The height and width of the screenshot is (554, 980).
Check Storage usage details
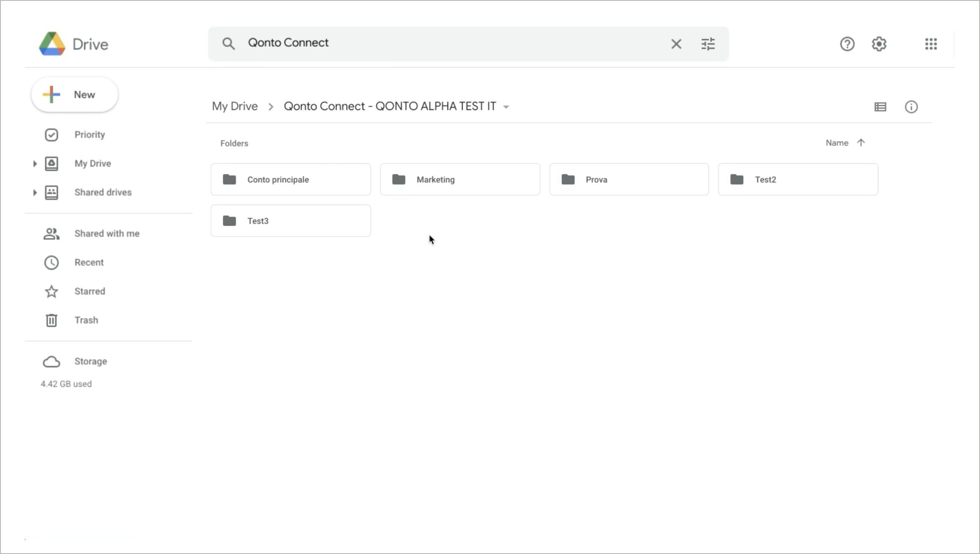(x=90, y=361)
